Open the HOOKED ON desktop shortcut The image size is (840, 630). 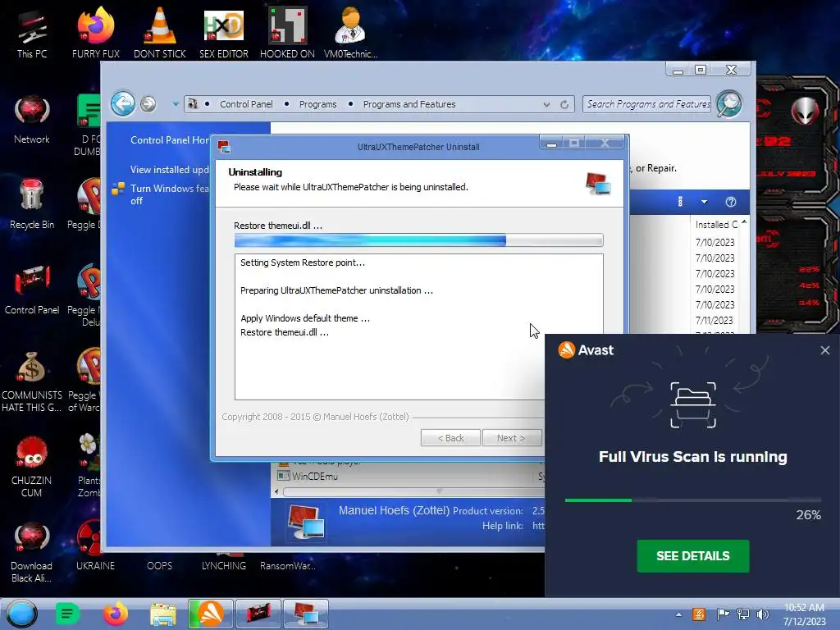click(287, 34)
